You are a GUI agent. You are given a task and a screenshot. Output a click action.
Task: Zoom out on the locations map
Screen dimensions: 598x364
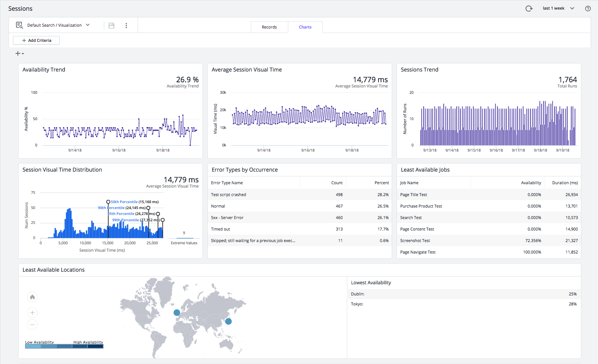[32, 325]
